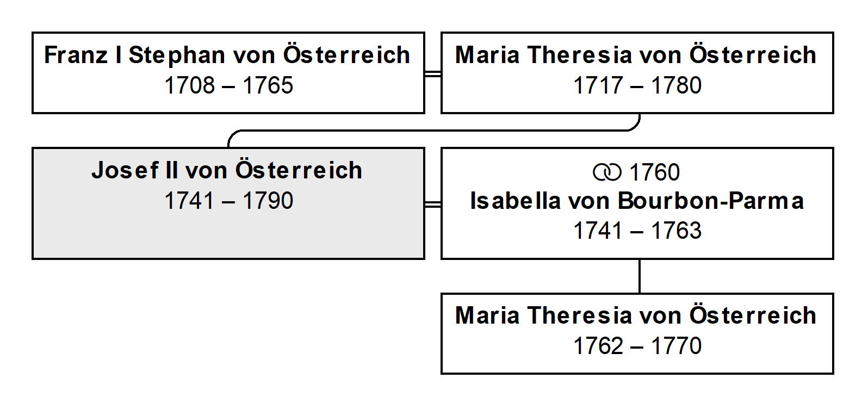Click the marriage year 1760
Image resolution: width=868 pixels, height=409 pixels.
point(654,172)
